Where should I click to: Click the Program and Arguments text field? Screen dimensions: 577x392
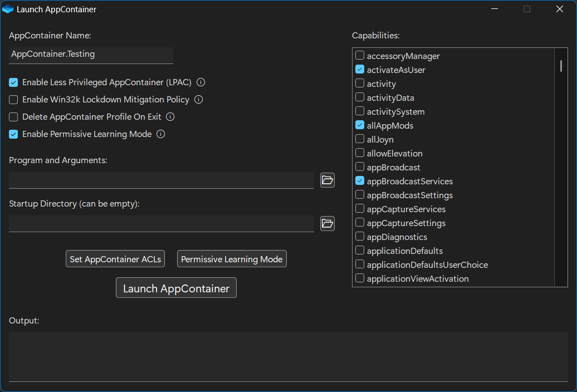pyautogui.click(x=161, y=180)
